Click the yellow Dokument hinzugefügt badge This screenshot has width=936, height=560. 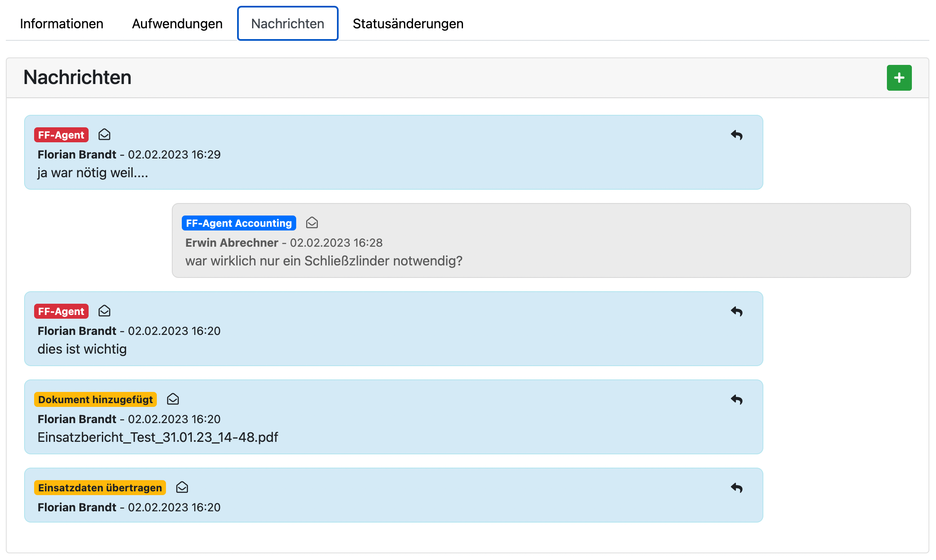(95, 399)
